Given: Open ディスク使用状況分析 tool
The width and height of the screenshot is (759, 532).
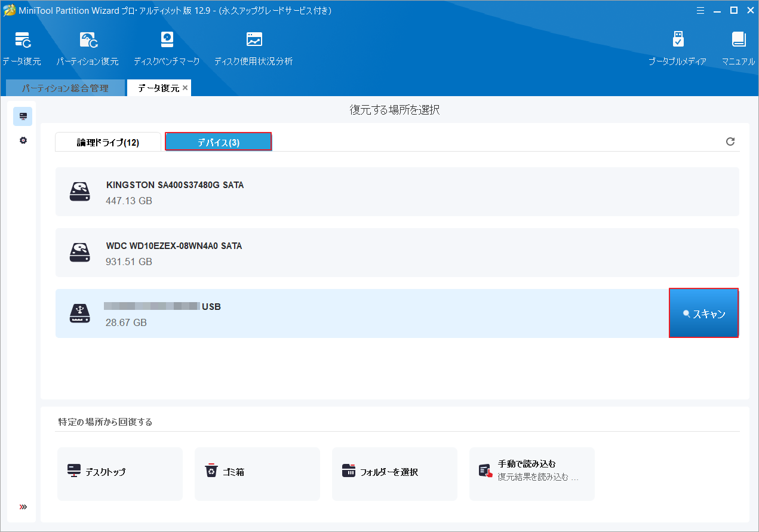Looking at the screenshot, I should click(x=254, y=40).
